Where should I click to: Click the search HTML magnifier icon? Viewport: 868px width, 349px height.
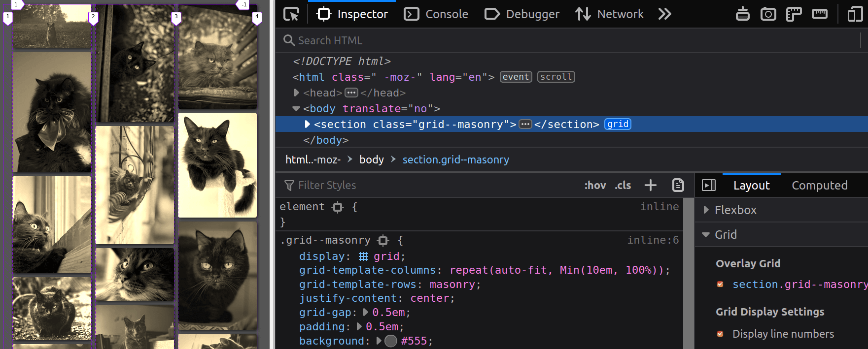pos(289,40)
